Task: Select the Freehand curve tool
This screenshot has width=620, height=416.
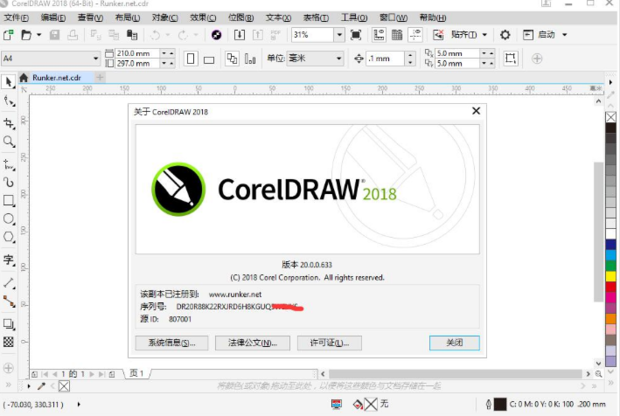Action: click(x=8, y=164)
